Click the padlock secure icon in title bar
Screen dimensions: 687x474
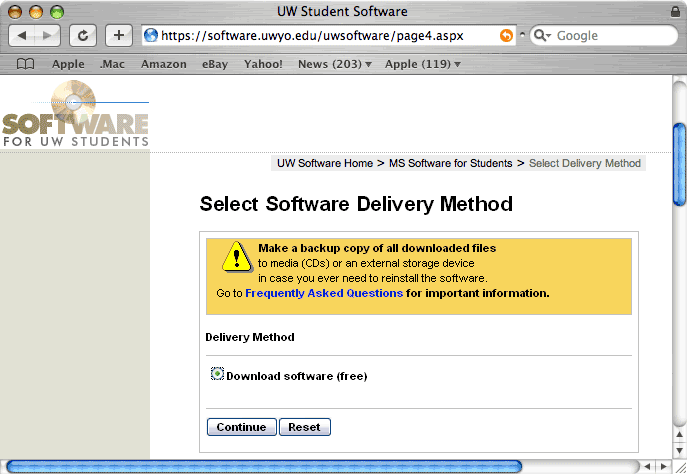(x=675, y=11)
